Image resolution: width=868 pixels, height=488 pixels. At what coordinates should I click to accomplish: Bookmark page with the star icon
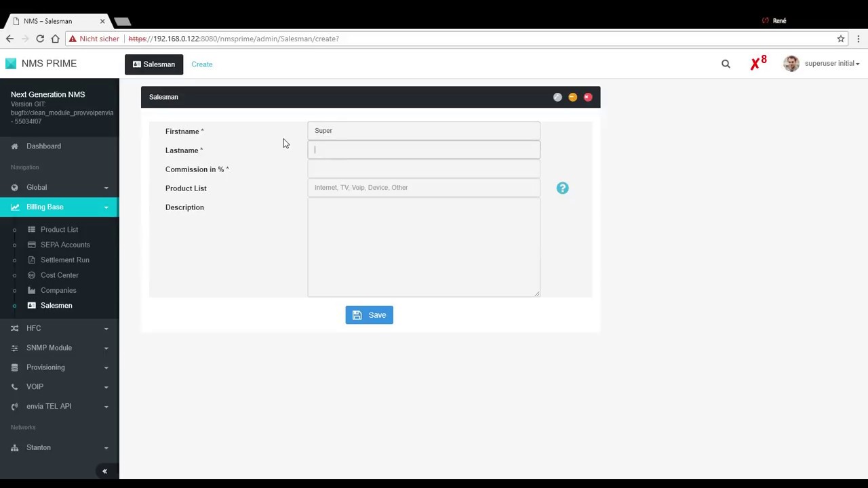tap(841, 39)
